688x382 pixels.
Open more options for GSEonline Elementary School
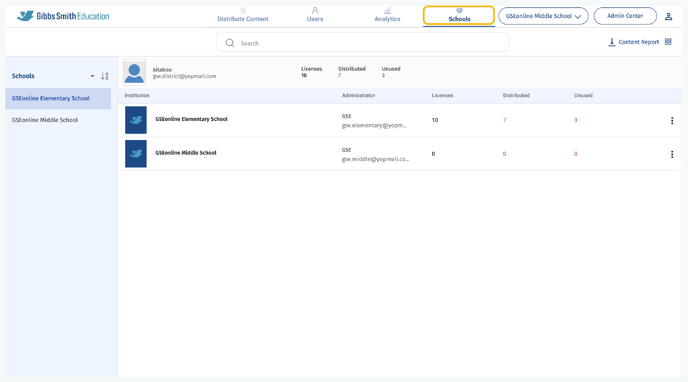[x=672, y=121]
